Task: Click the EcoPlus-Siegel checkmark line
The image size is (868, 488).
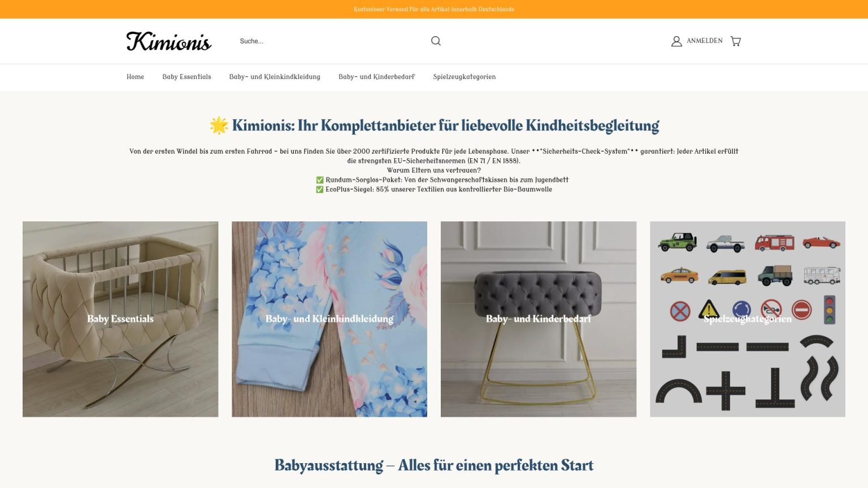Action: tap(434, 189)
